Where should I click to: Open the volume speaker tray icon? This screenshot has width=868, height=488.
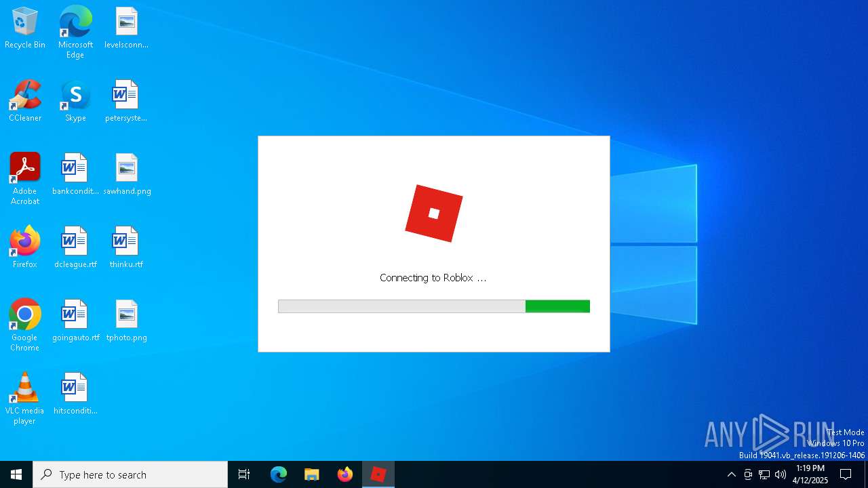781,474
